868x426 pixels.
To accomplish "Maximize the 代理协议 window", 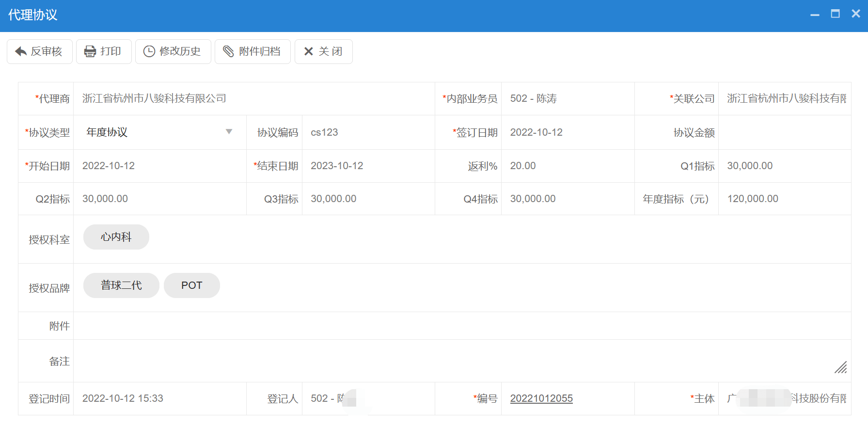I will (835, 14).
